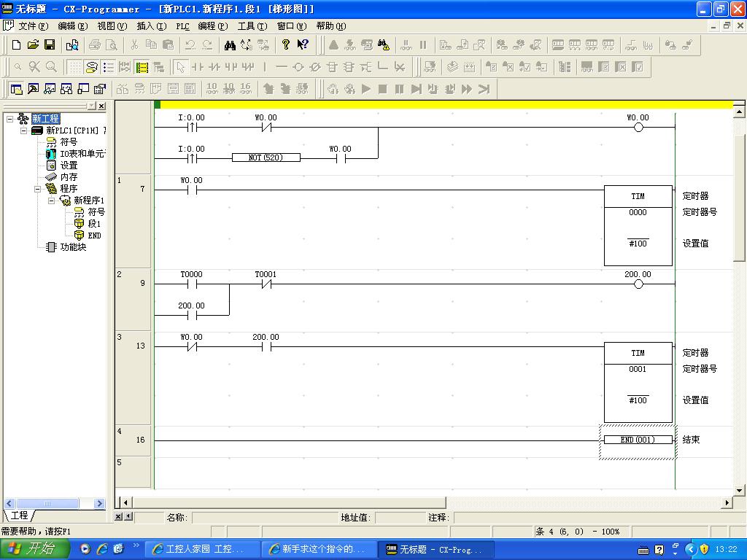Open the 工具(T) menu
Image resolution: width=747 pixels, height=560 pixels.
(x=252, y=26)
